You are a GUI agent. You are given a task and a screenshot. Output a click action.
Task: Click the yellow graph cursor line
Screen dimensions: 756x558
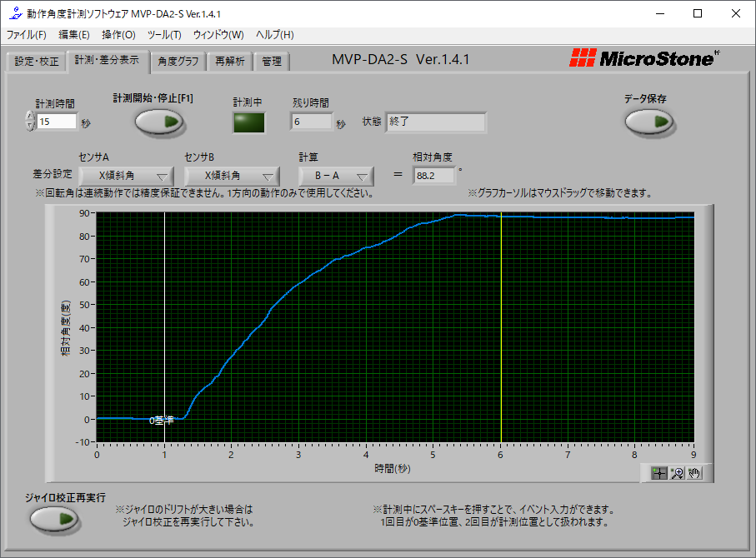pos(501,327)
